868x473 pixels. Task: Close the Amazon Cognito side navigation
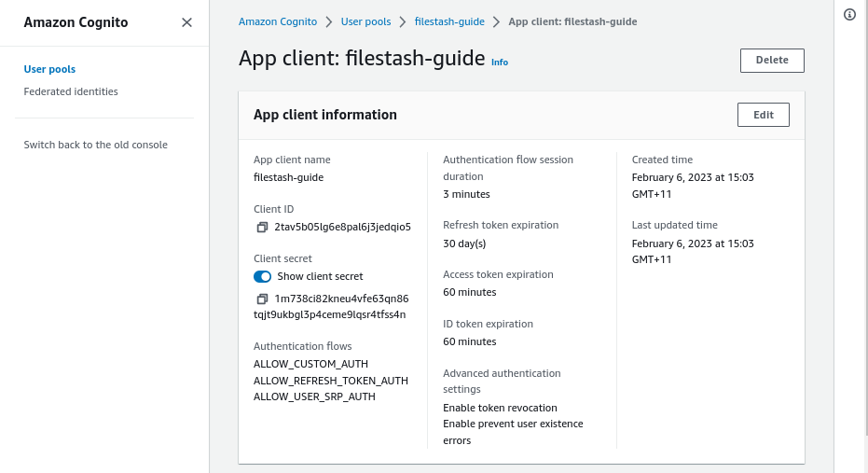[187, 22]
